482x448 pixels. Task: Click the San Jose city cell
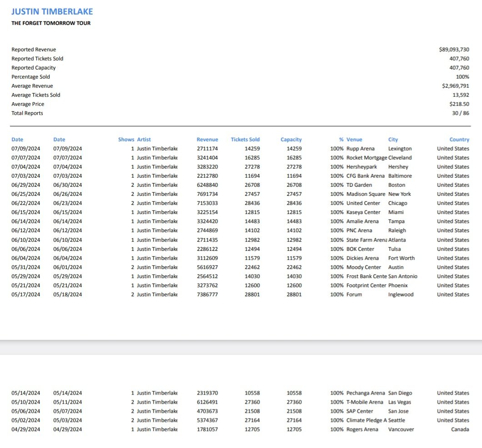pos(398,411)
